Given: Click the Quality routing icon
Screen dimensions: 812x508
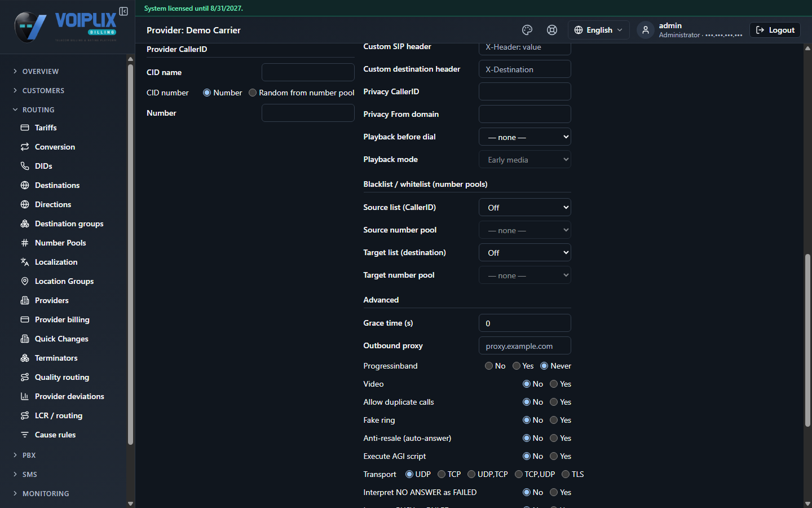Looking at the screenshot, I should [25, 377].
